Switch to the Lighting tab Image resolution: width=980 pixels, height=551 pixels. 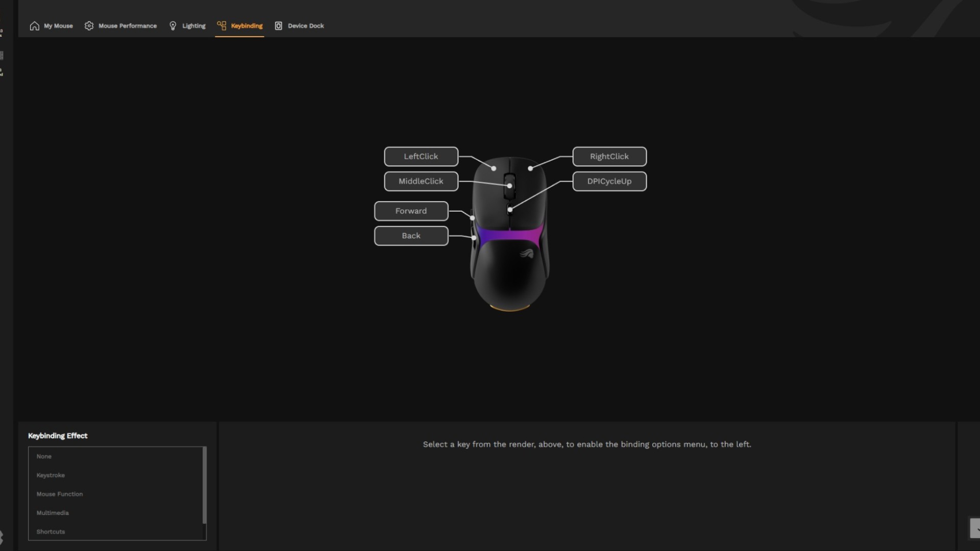coord(194,26)
